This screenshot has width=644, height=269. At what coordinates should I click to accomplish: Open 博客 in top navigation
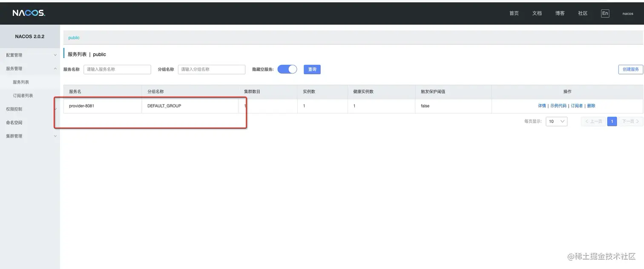pos(560,13)
